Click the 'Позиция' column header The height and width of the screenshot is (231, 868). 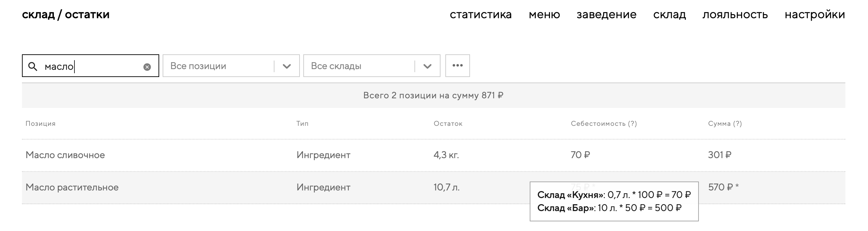click(40, 124)
